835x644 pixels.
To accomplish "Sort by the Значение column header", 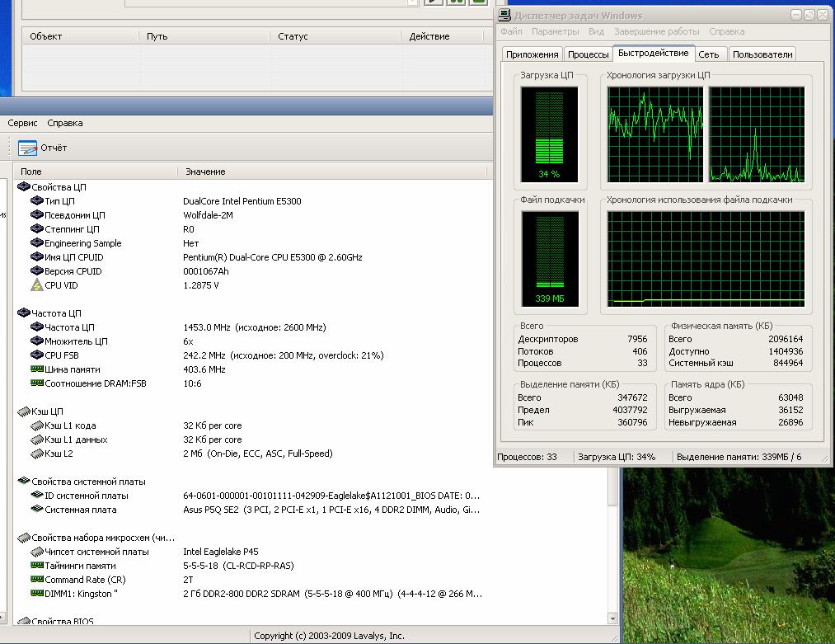I will click(x=205, y=172).
